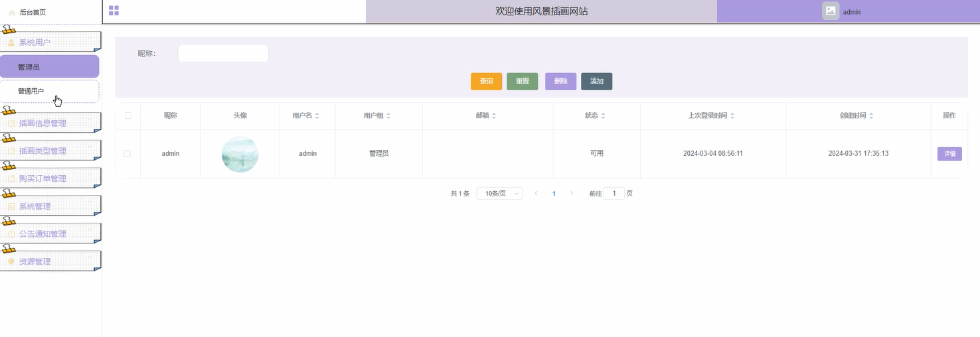
Task: Sort table by 用户名 column arrows
Action: coord(317,115)
